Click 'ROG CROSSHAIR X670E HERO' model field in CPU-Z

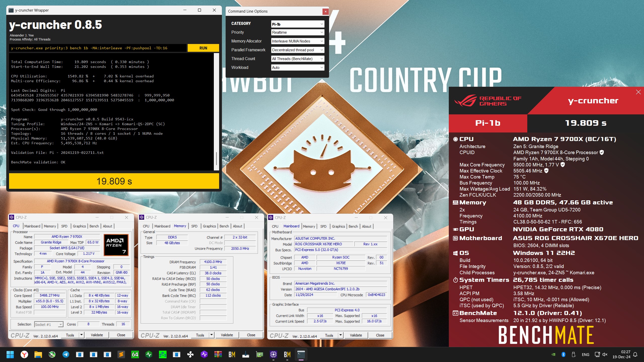pos(324,244)
